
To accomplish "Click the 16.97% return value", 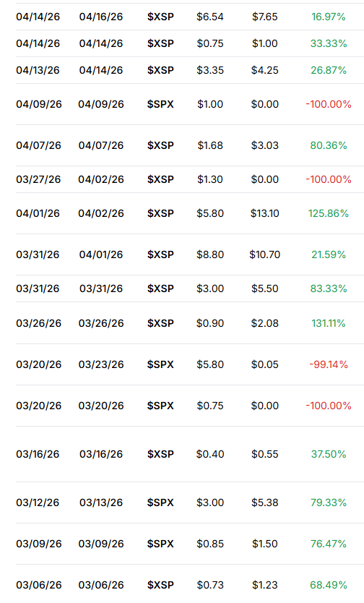I will tap(329, 17).
